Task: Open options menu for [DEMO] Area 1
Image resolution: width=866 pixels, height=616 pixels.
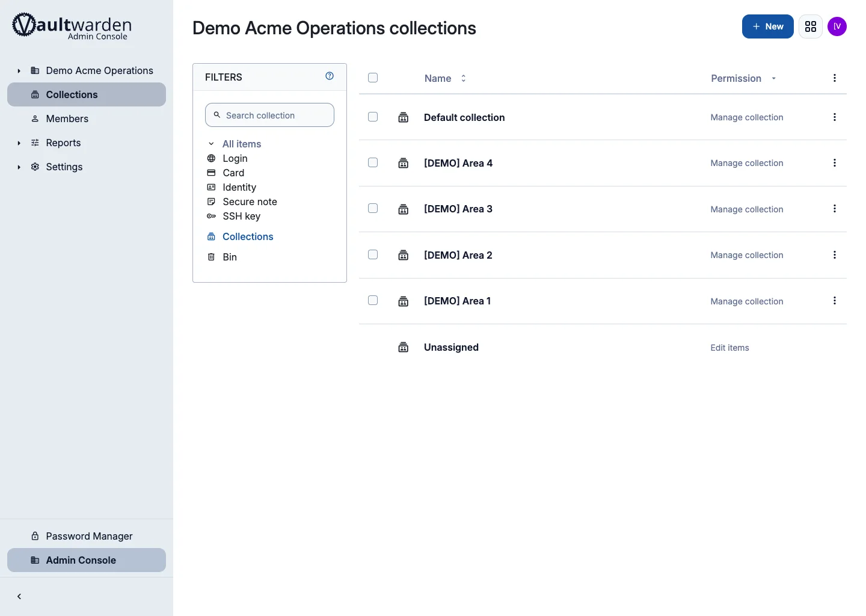Action: point(835,301)
